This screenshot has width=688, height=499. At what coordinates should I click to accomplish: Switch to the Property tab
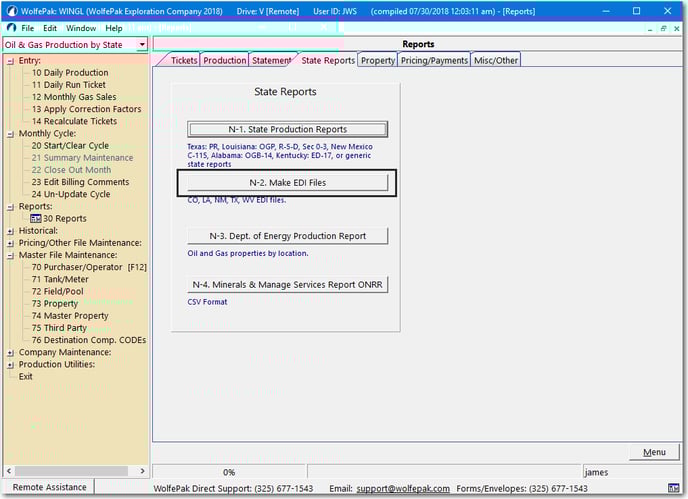(x=378, y=60)
